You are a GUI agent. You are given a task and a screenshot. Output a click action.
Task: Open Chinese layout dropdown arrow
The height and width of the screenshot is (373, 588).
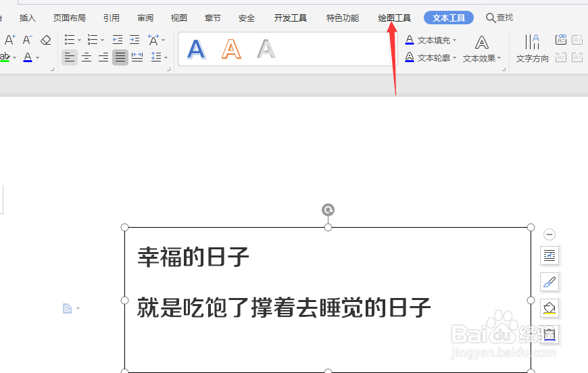[163, 40]
